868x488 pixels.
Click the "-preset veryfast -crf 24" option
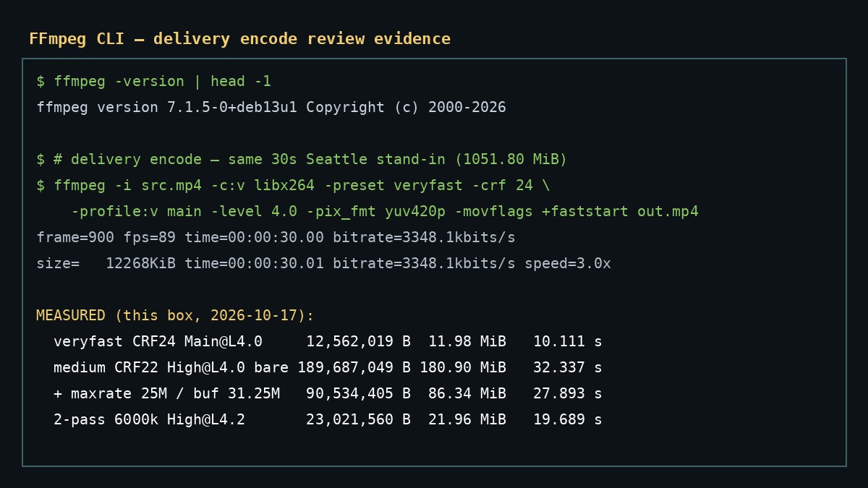click(x=428, y=186)
